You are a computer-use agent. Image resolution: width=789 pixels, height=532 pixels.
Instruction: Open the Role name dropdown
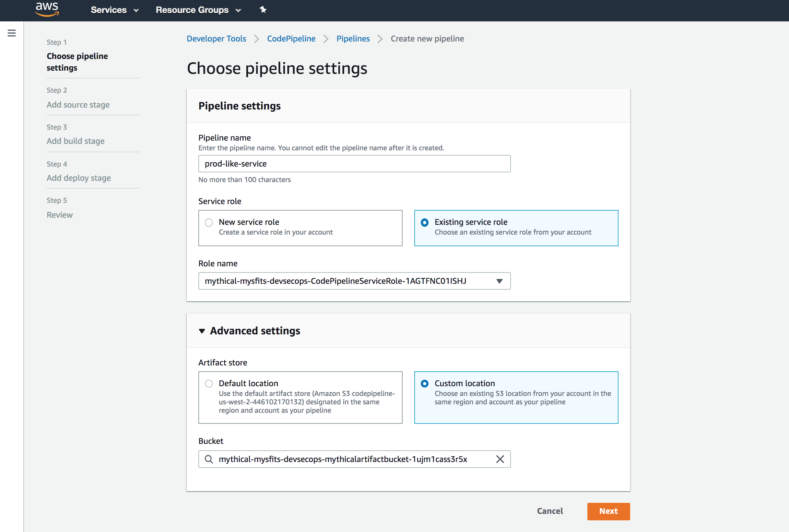tap(354, 281)
